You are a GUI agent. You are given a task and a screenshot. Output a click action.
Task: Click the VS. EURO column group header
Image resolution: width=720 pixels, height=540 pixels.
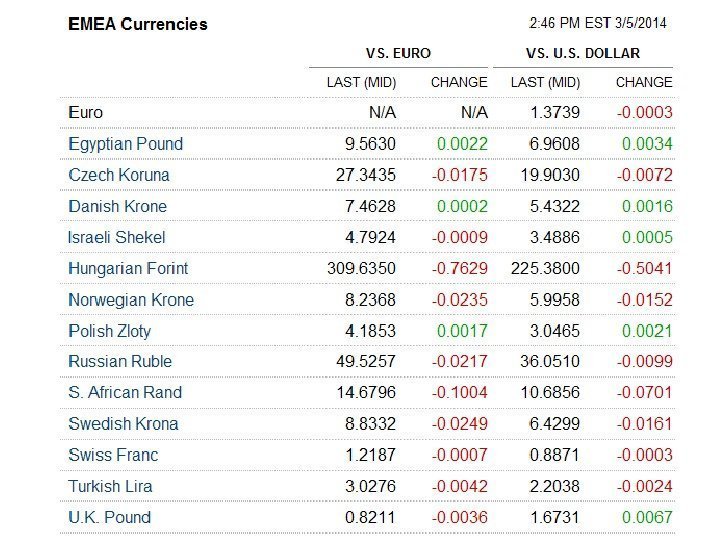point(399,53)
